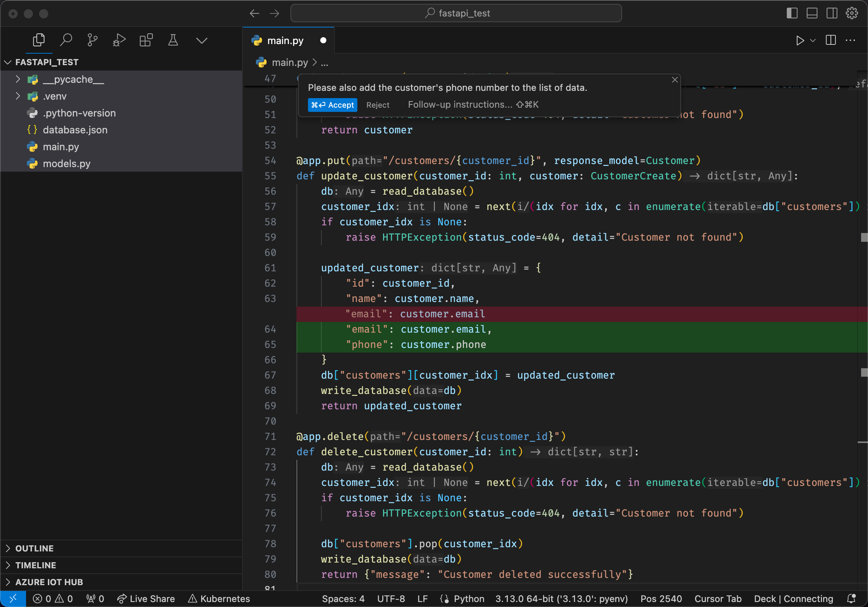Toggle the secondary sidebar visibility
The height and width of the screenshot is (607, 868).
832,13
